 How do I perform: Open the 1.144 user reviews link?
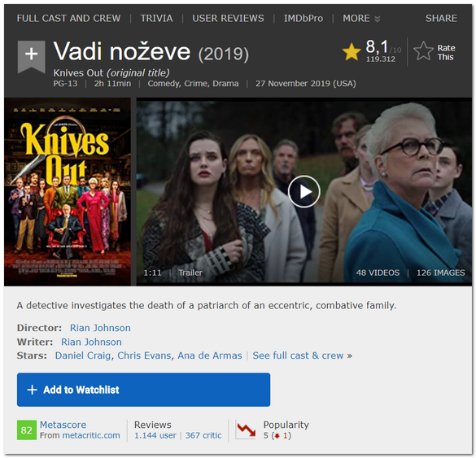[x=155, y=435]
